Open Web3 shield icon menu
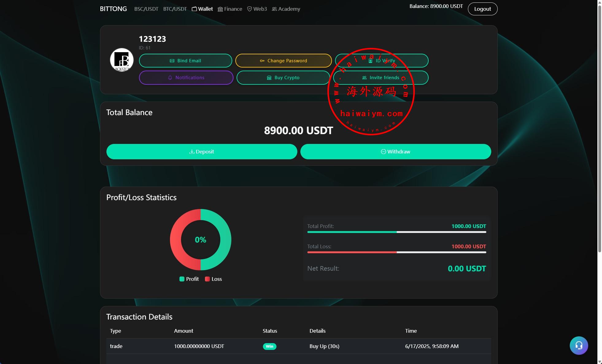The image size is (602, 364). pos(257,9)
